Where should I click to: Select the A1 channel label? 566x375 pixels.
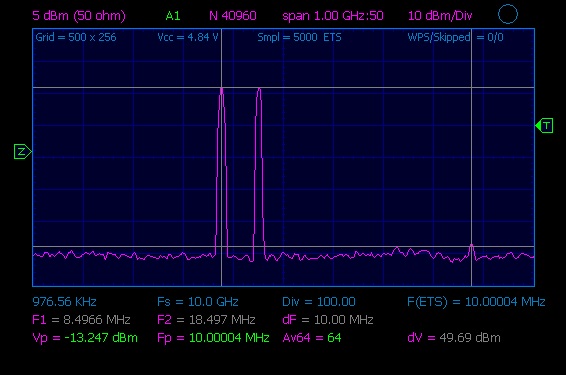(173, 16)
